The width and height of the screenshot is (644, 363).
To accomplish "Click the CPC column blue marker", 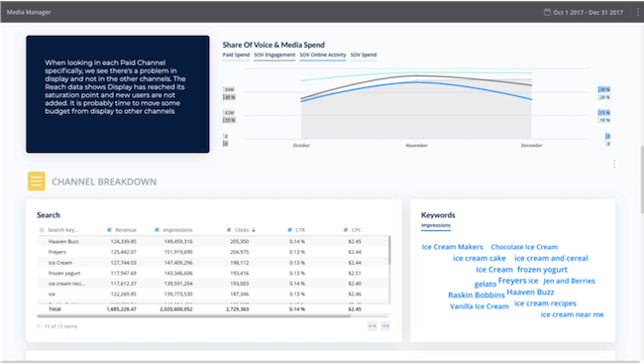I will tap(346, 230).
